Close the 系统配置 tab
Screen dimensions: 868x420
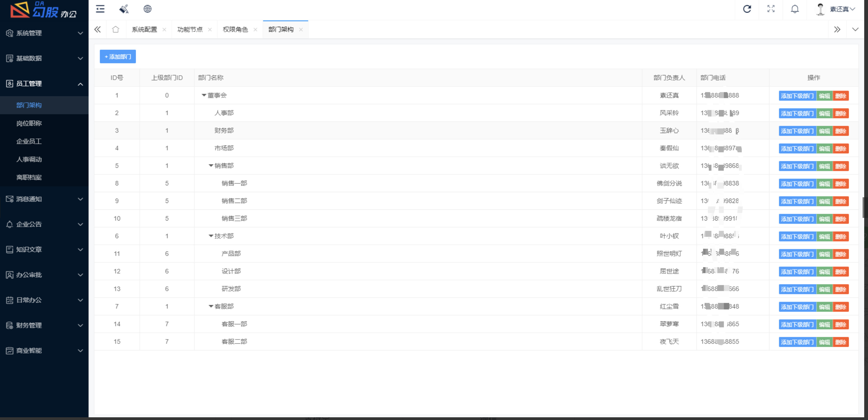pyautogui.click(x=164, y=29)
